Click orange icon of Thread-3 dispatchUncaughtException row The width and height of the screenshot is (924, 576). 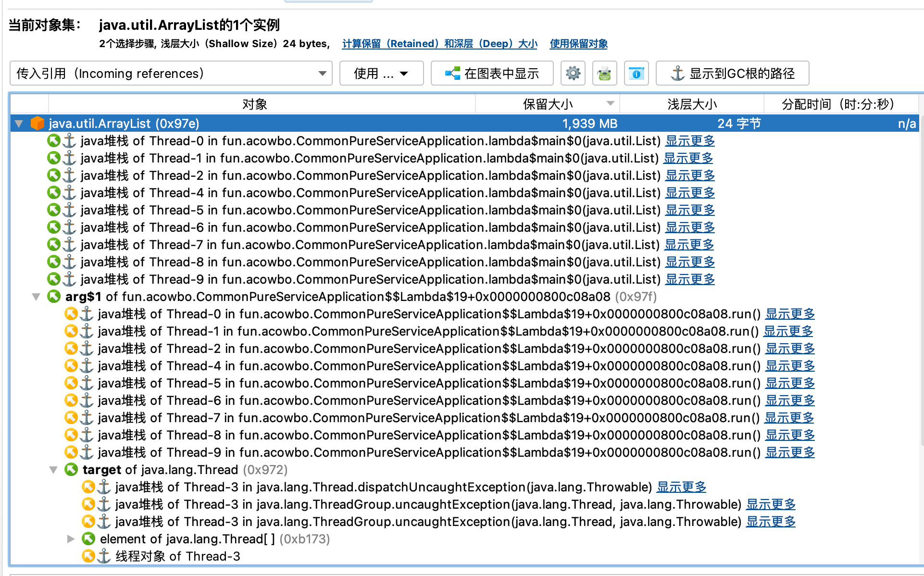click(88, 487)
